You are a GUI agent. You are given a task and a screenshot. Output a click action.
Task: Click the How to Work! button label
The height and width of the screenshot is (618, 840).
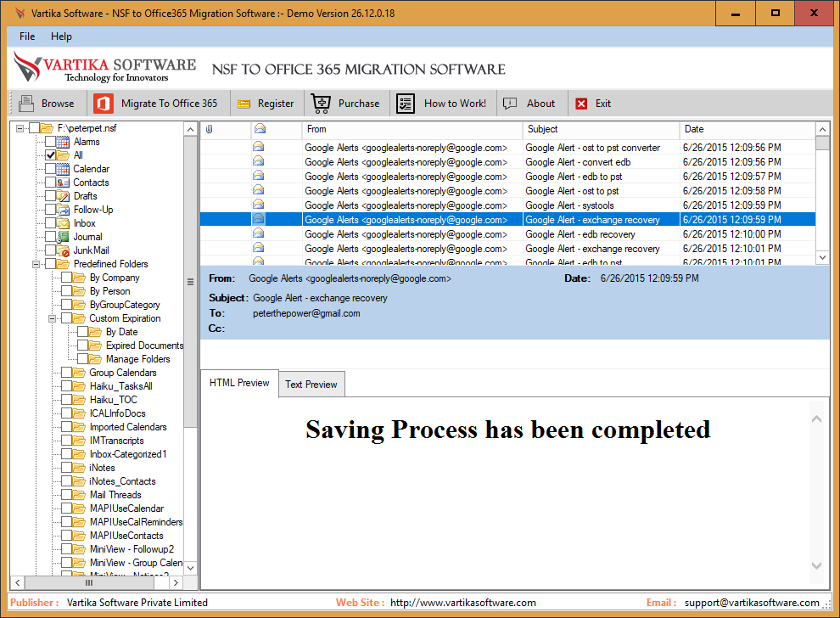click(x=456, y=104)
